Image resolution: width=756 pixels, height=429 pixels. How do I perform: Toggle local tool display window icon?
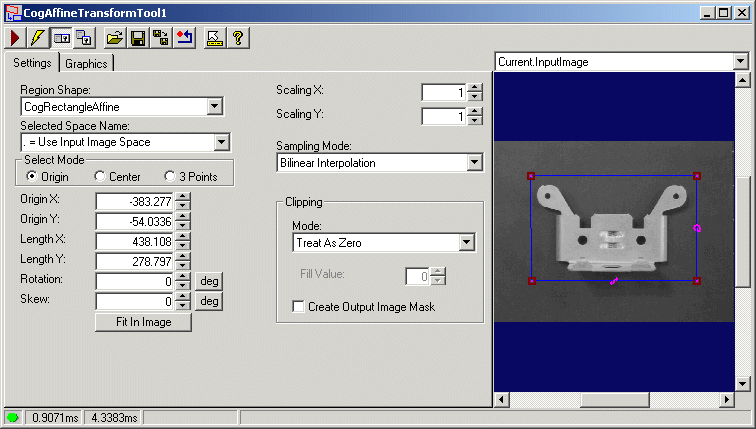point(61,38)
